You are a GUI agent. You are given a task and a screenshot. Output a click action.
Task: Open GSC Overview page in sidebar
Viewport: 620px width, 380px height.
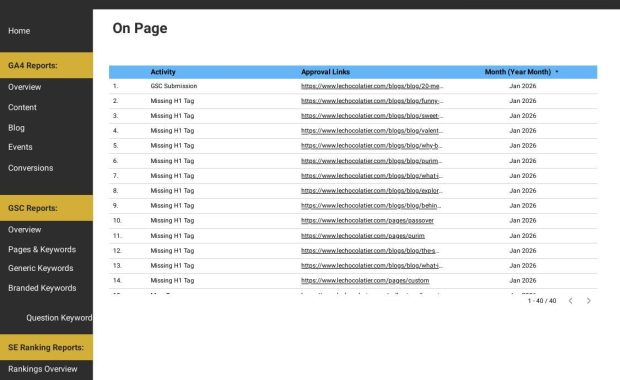pos(25,230)
